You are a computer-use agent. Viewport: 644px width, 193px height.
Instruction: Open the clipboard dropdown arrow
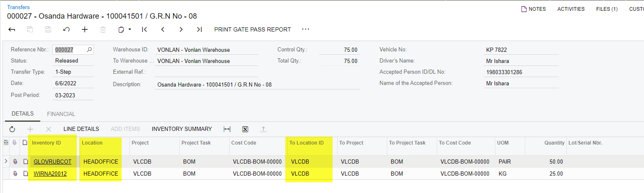click(x=130, y=30)
